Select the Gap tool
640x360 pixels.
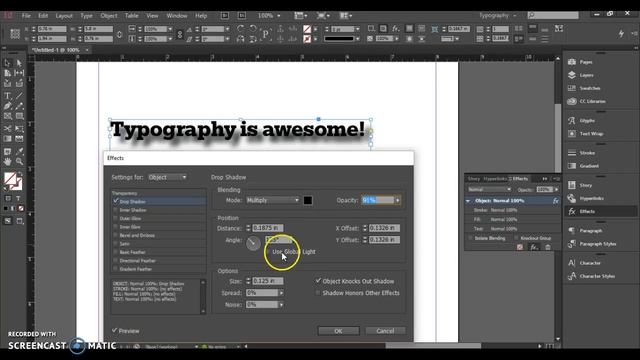point(19,73)
